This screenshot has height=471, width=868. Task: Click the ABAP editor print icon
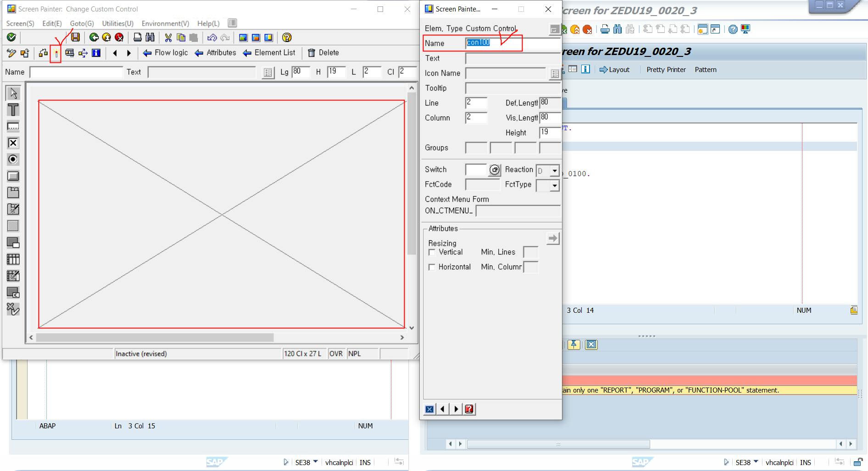coord(605,29)
